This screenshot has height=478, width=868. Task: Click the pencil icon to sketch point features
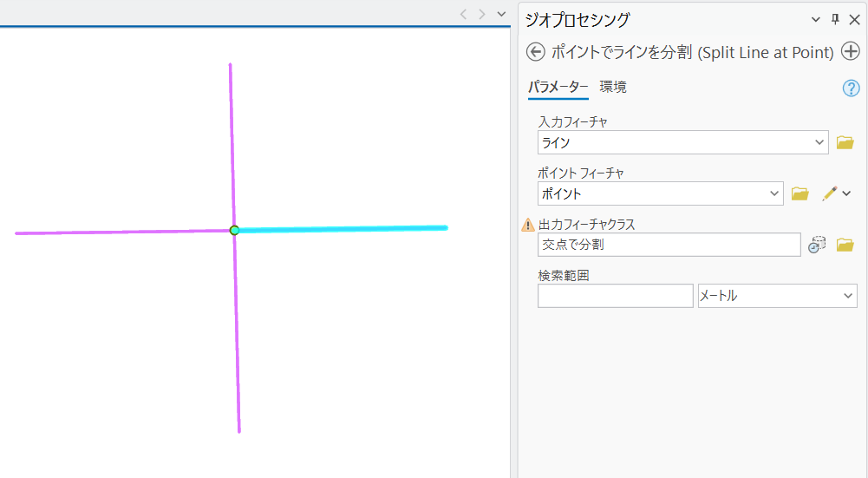point(829,193)
